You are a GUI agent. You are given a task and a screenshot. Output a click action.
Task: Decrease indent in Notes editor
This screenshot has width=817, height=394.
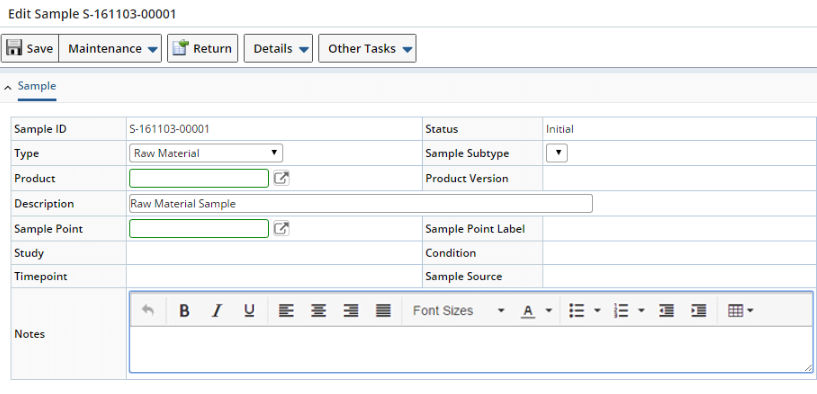[x=666, y=311]
